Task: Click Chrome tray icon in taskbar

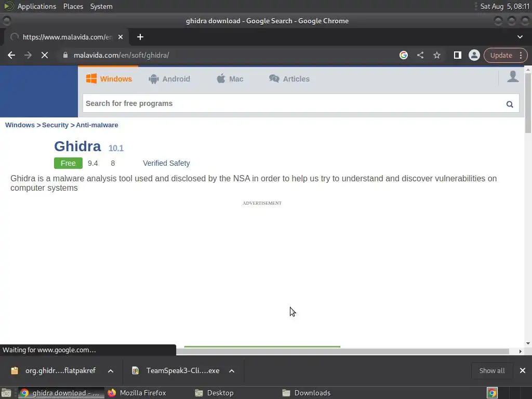Action: pos(492,393)
